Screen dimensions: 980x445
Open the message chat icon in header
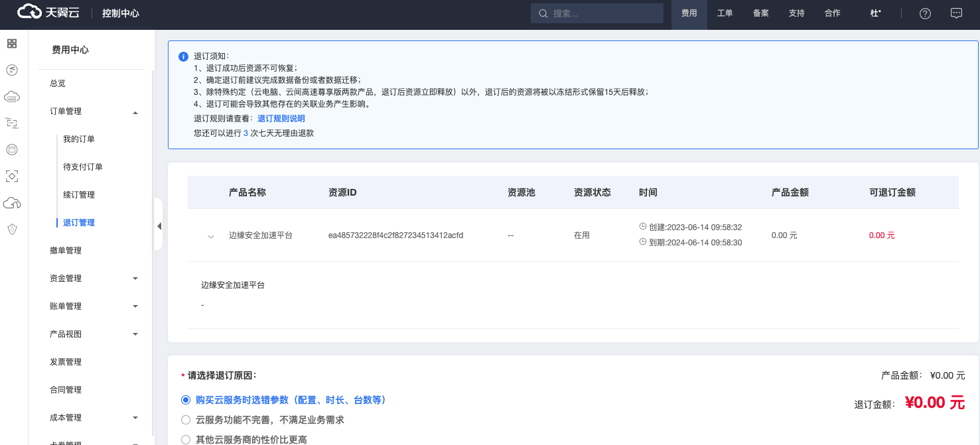[x=956, y=13]
